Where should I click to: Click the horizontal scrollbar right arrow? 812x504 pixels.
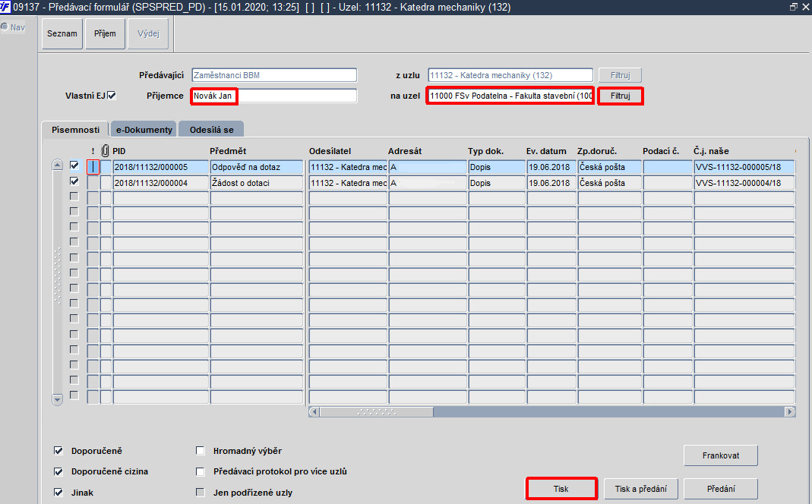790,412
